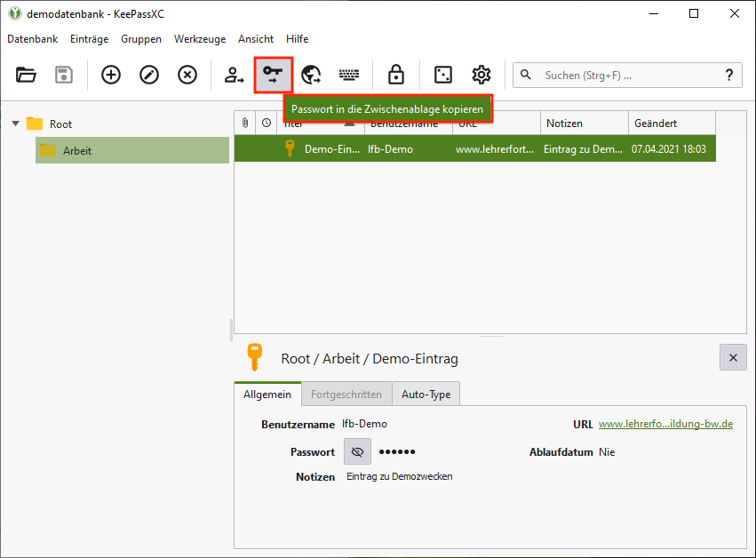Viewport: 756px width, 558px height.
Task: Click the copy URL globe icon
Action: pyautogui.click(x=311, y=76)
